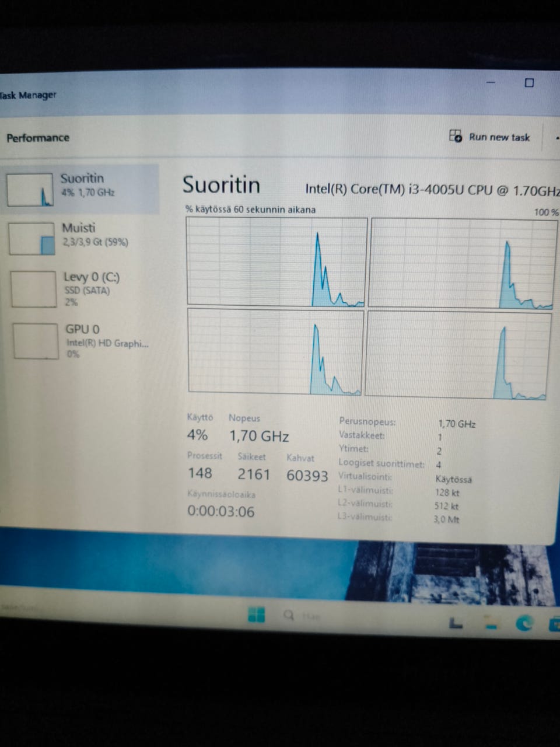
Task: Click the top-left logical processor graph
Action: (x=276, y=261)
